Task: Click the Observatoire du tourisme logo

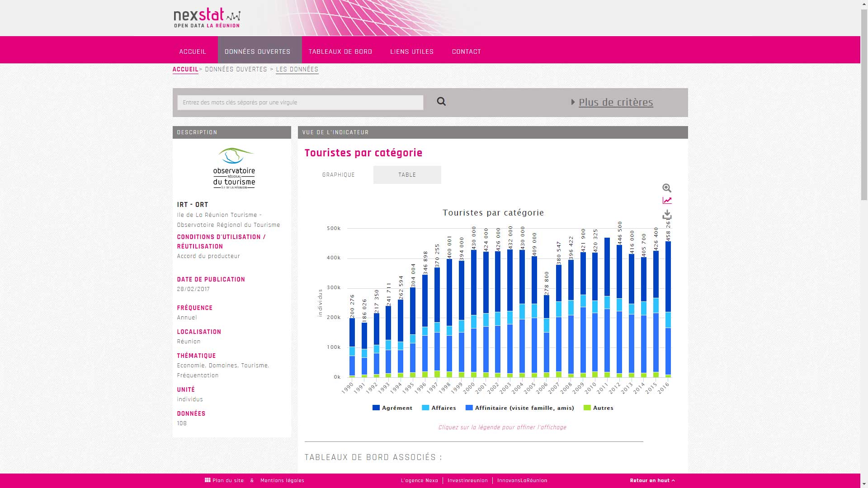Action: coord(234,168)
